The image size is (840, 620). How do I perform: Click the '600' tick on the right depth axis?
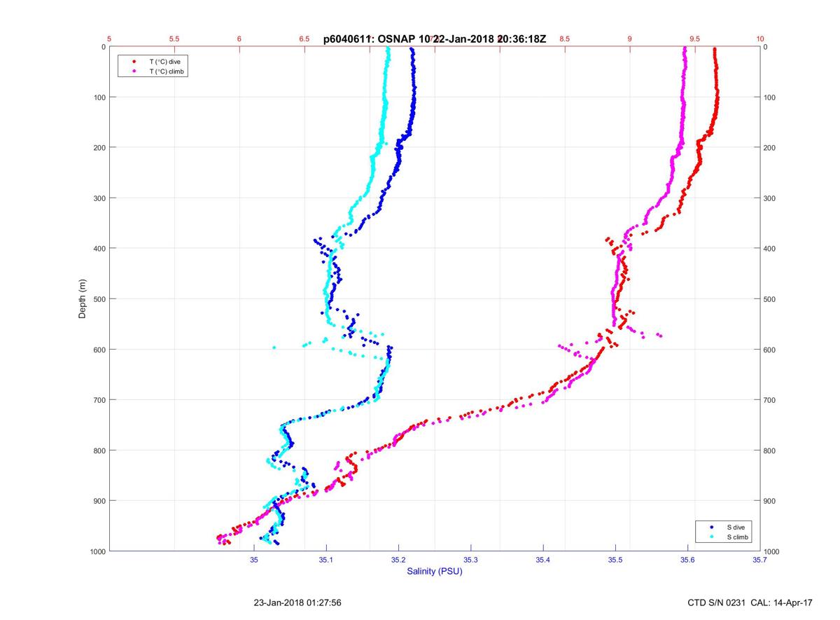(770, 350)
